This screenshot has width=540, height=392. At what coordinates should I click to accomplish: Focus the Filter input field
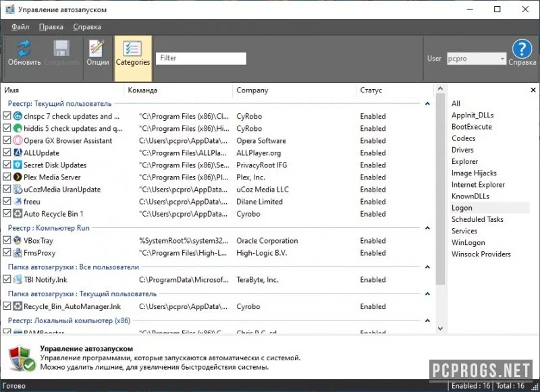click(200, 58)
